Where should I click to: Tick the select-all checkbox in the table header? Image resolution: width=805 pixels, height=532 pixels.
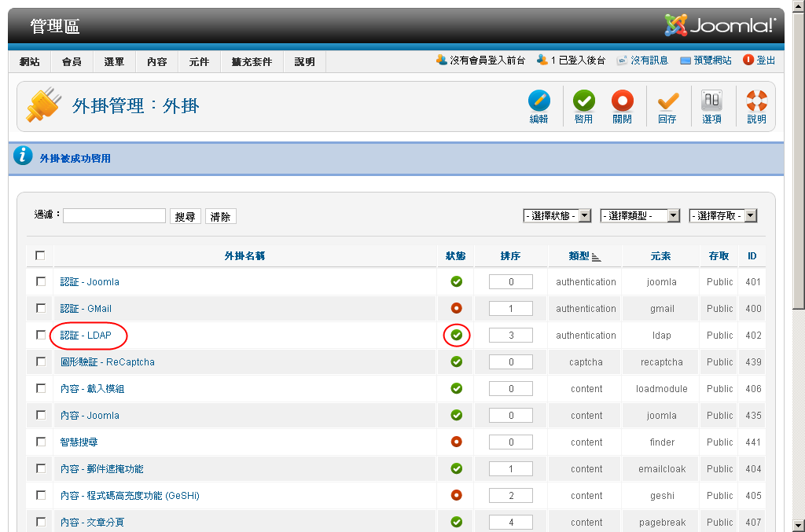click(41, 255)
